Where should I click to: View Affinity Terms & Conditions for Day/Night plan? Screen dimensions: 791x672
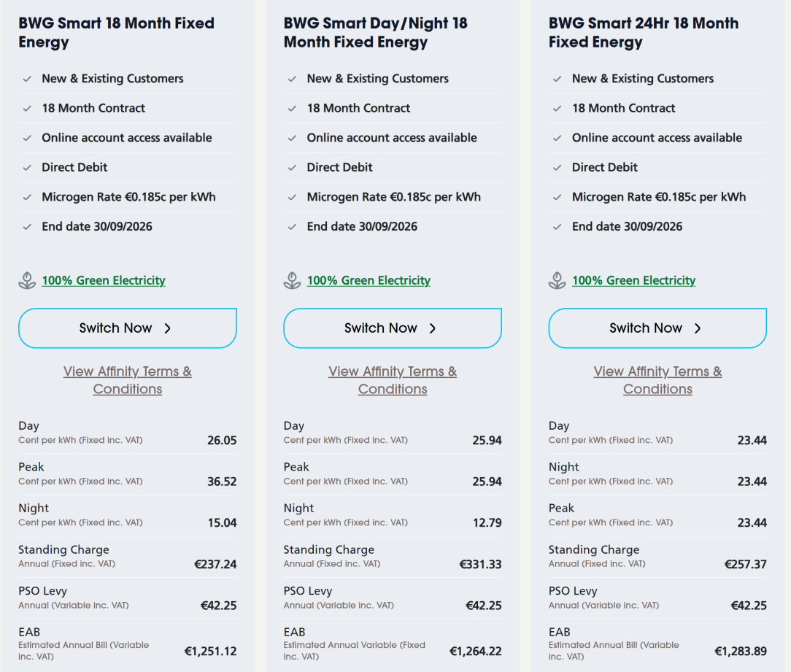tap(393, 380)
